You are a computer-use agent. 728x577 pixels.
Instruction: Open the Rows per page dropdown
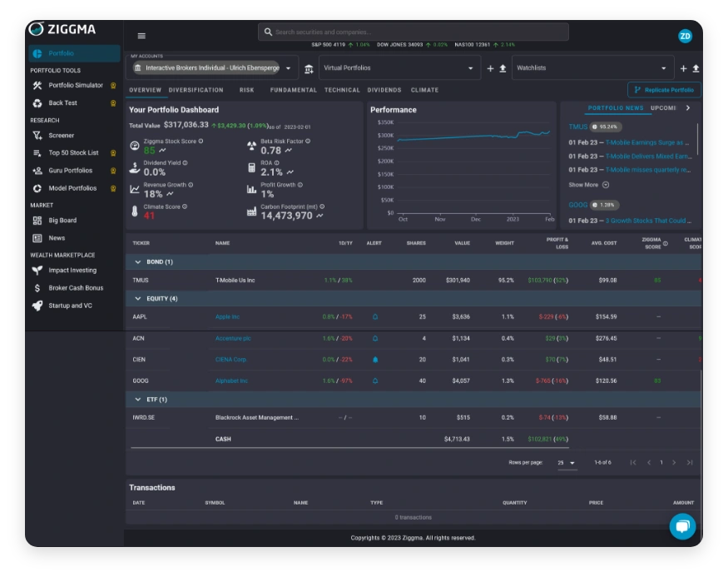click(x=567, y=462)
